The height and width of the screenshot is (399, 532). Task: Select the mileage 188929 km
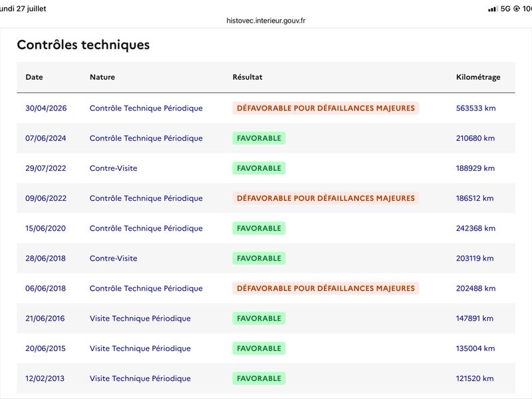(475, 168)
